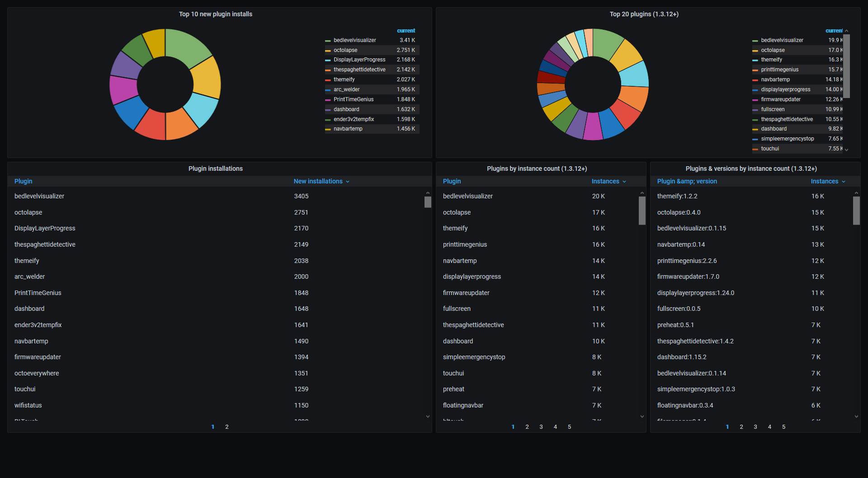Click value 3405 for bedlevelvisualizer installs
The height and width of the screenshot is (478, 868).
(x=301, y=196)
